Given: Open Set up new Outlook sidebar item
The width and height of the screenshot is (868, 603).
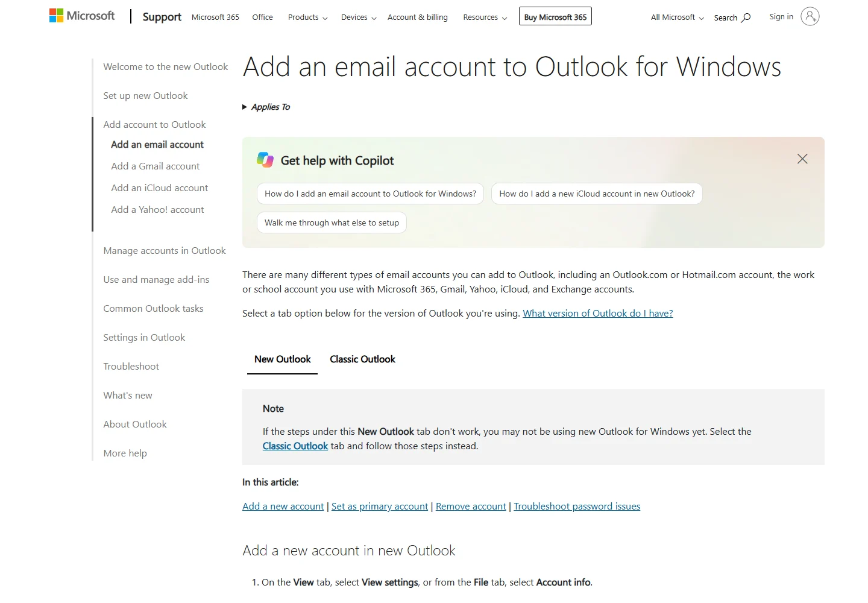Looking at the screenshot, I should [145, 96].
